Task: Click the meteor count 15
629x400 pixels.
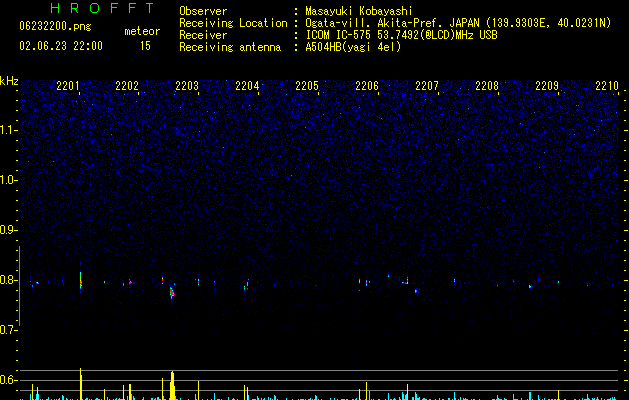Action: (145, 46)
